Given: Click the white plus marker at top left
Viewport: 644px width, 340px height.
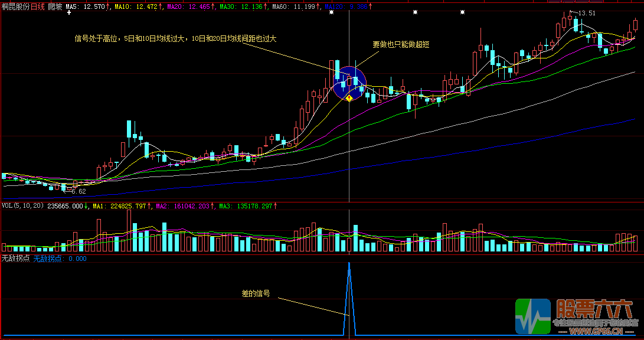Looking at the screenshot, I should tap(69, 12).
